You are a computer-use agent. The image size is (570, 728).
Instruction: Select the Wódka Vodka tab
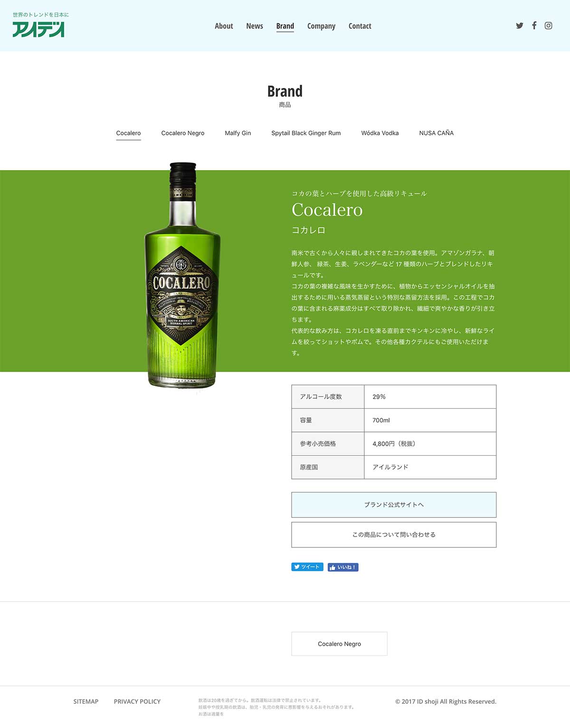(x=380, y=133)
